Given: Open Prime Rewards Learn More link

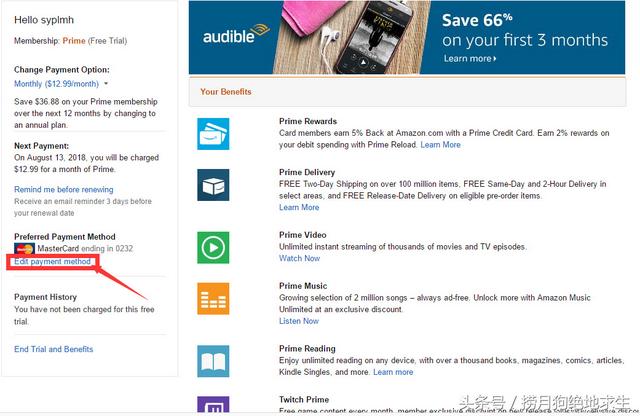Looking at the screenshot, I should coord(440,145).
